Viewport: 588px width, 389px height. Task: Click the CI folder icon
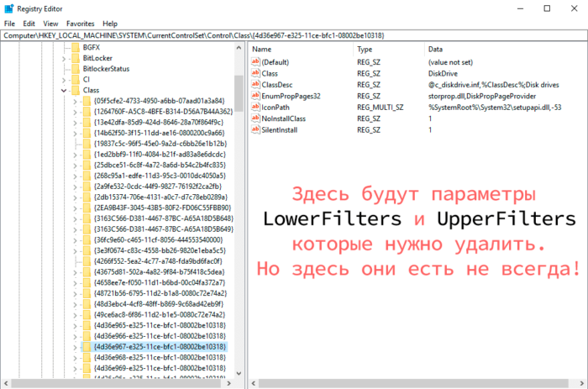76,80
